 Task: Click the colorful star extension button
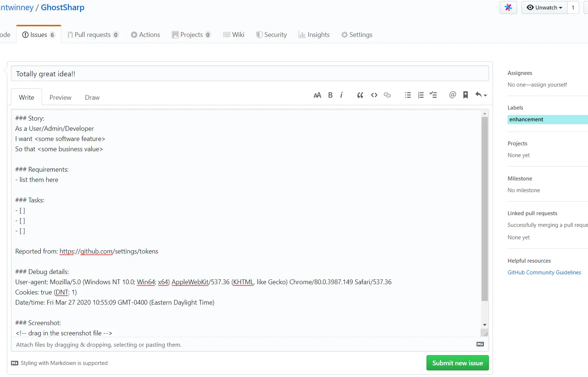(508, 8)
